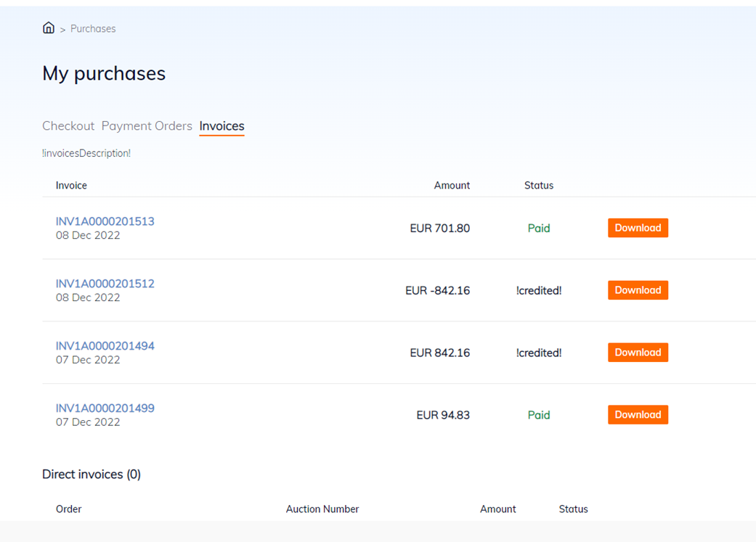Click Status header in the invoices table
This screenshot has height=542, width=756.
click(x=539, y=186)
